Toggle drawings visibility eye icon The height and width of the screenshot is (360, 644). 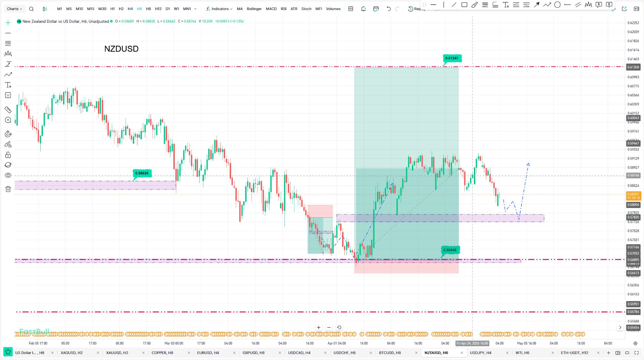coord(8,175)
